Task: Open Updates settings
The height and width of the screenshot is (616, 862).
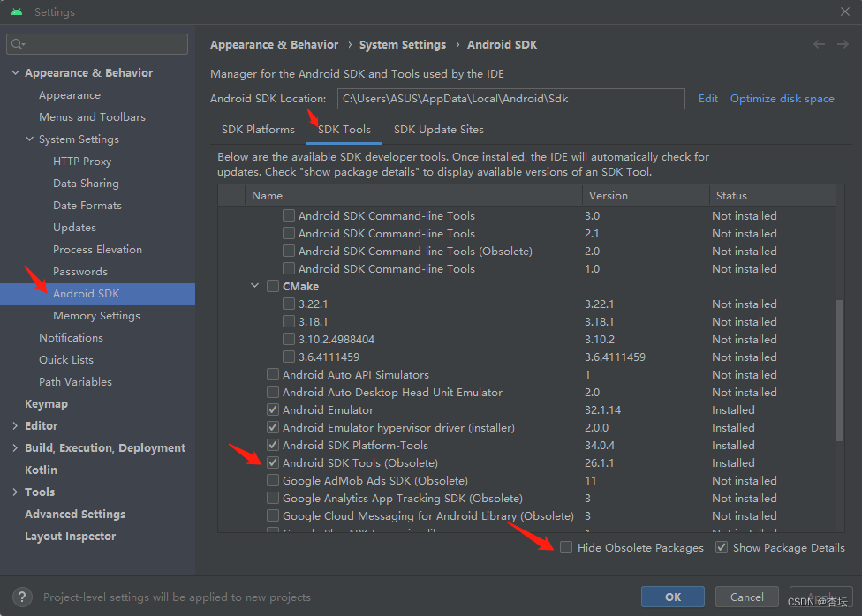Action: pyautogui.click(x=74, y=227)
